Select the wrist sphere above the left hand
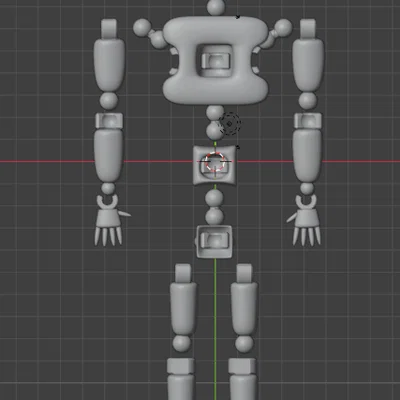The image size is (400, 400). tap(108, 188)
